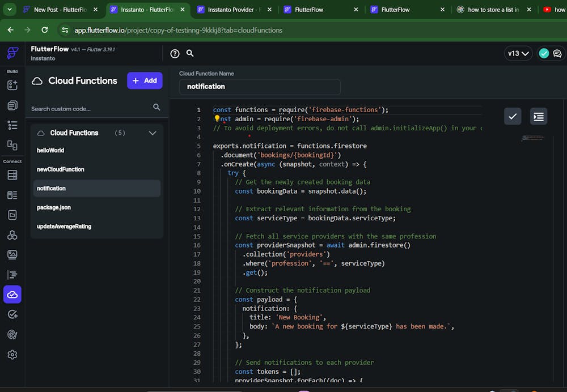Open the comments chat bubble icon
Viewport: 567px width, 392px height.
[557, 53]
